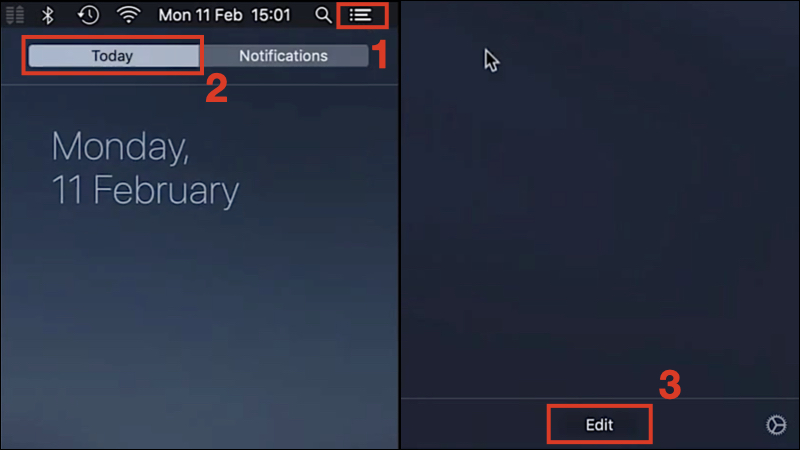This screenshot has height=450, width=800.
Task: Click the Mon 11 Feb menu bar date
Action: (200, 15)
